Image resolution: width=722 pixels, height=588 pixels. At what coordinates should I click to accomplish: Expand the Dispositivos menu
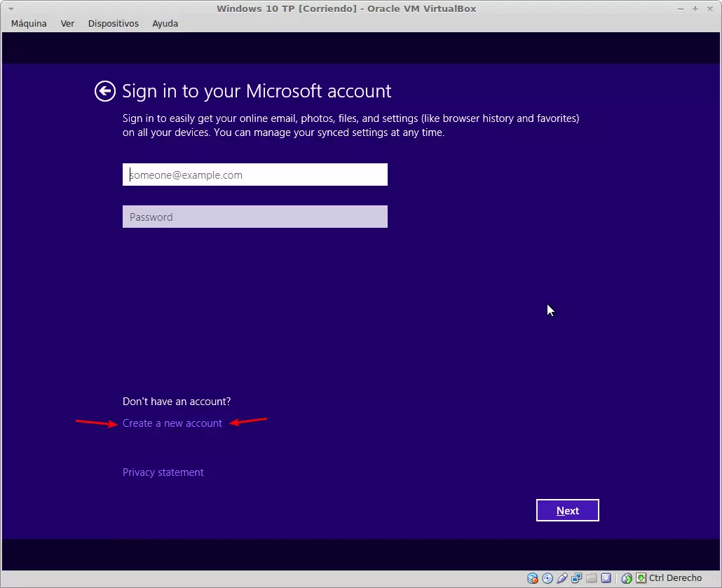point(113,23)
